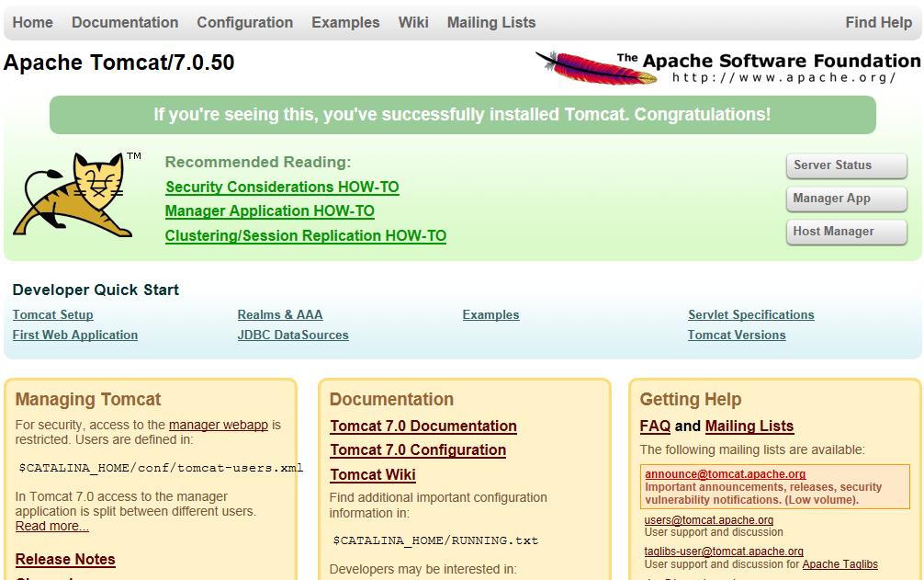924x580 pixels.
Task: Open the Tomcat Versions link
Action: [737, 335]
